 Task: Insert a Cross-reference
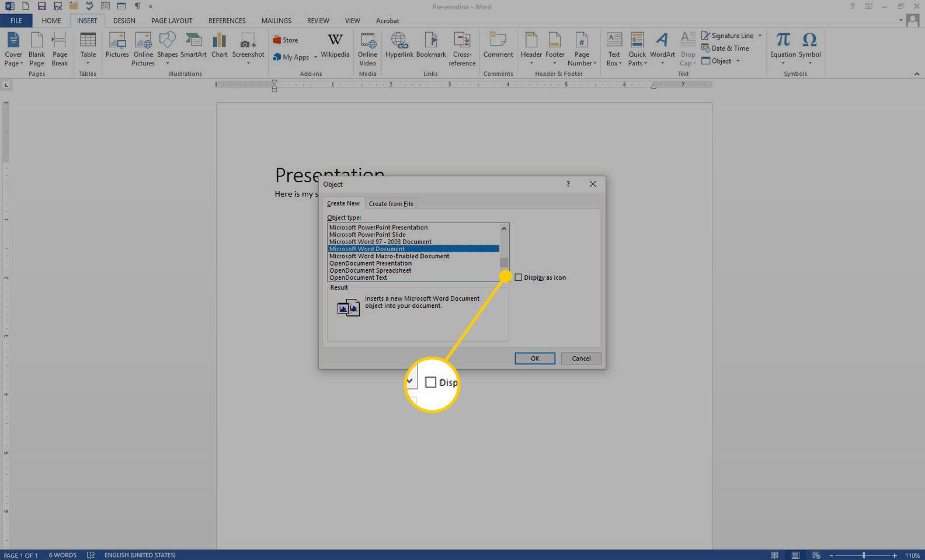[x=462, y=49]
